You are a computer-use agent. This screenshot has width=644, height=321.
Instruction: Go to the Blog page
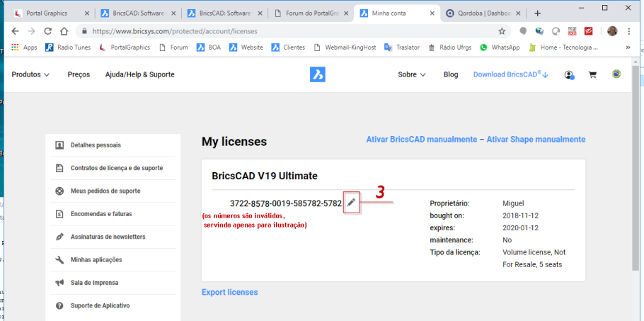pos(451,74)
